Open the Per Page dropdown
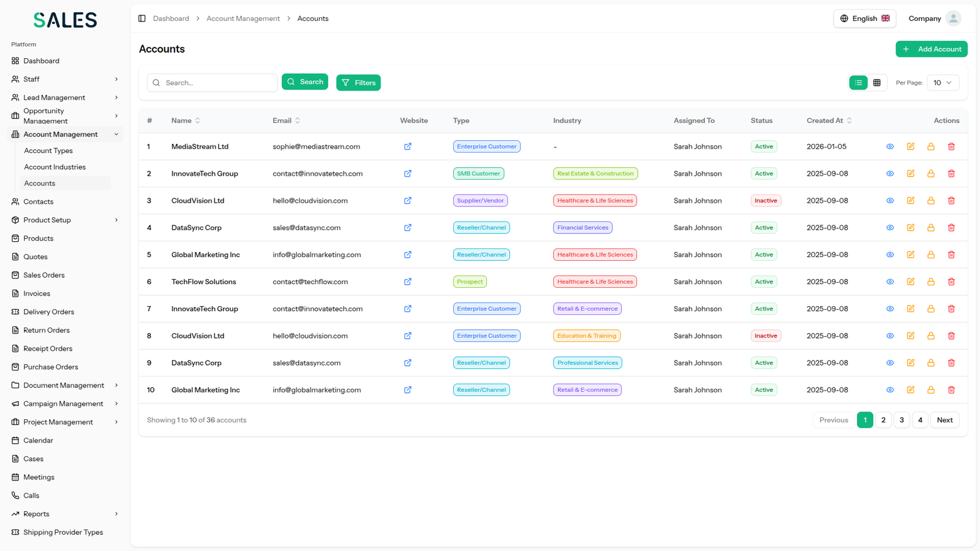 point(942,83)
